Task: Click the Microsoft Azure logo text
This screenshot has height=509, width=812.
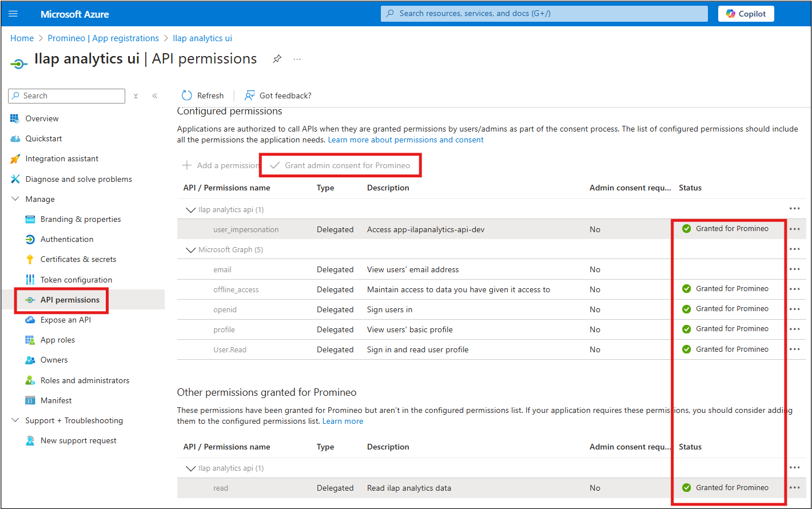Action: (75, 14)
